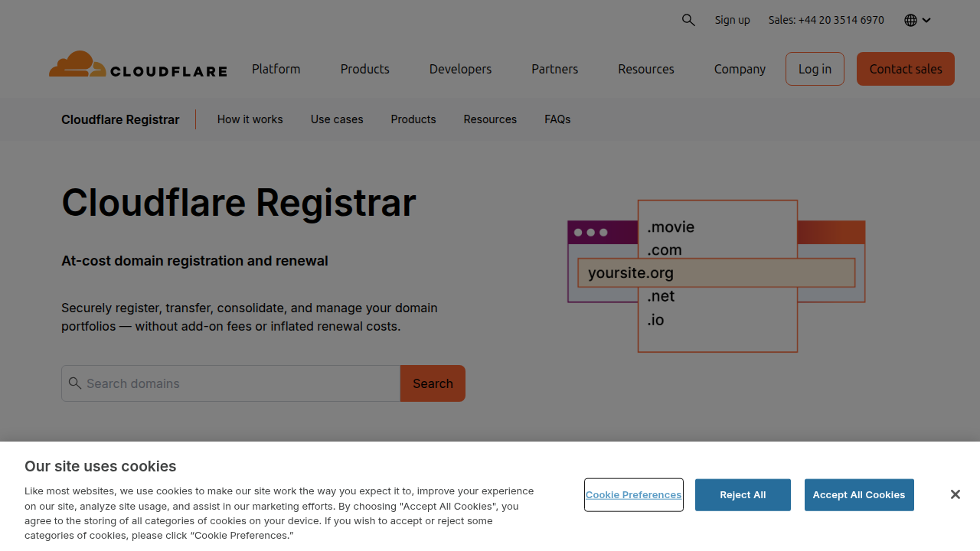Open the language globe selector

[x=917, y=20]
